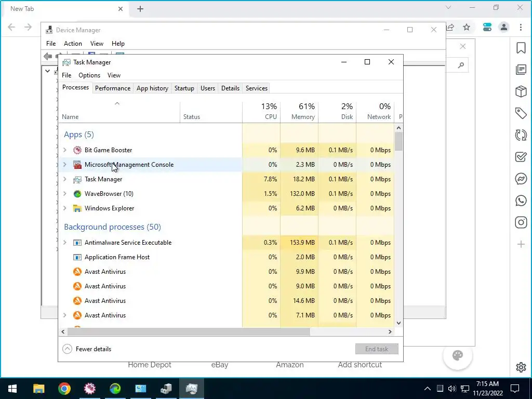532x399 pixels.
Task: Click the taskbar clock showing 7:15 AM
Action: coord(487,389)
